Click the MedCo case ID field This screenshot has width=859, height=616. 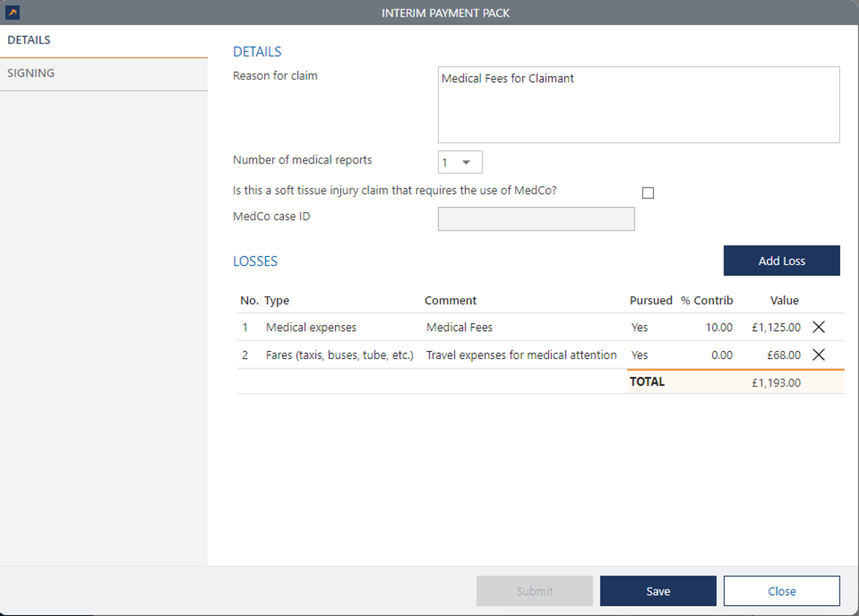tap(536, 219)
